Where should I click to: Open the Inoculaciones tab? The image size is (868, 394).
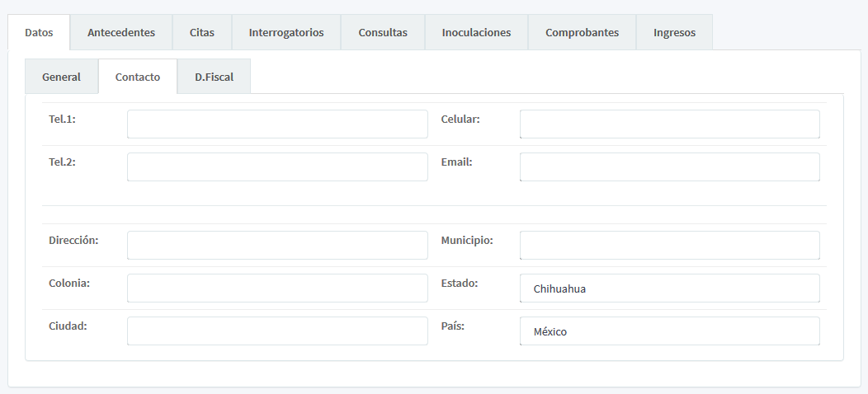(476, 33)
